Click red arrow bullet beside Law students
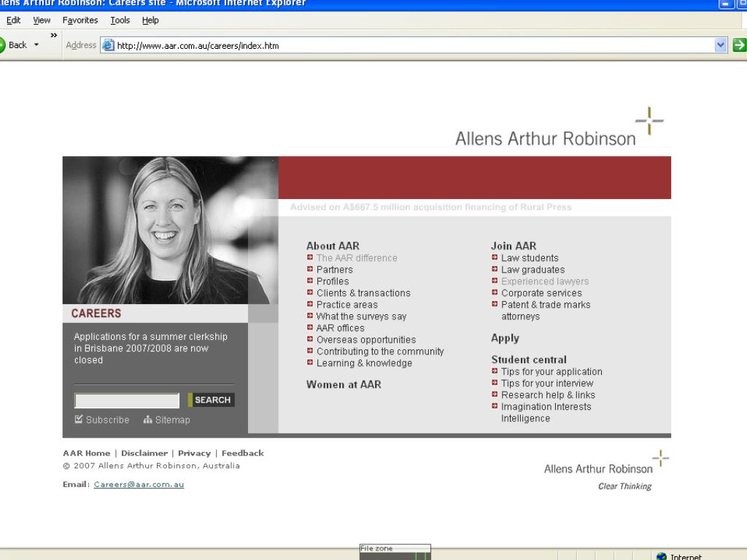The width and height of the screenshot is (747, 560). [x=495, y=257]
